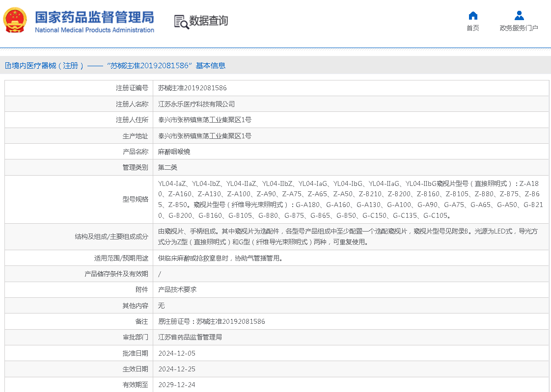The width and height of the screenshot is (551, 392).
Task: Click the NMPA national emblem logo
Action: 15,21
